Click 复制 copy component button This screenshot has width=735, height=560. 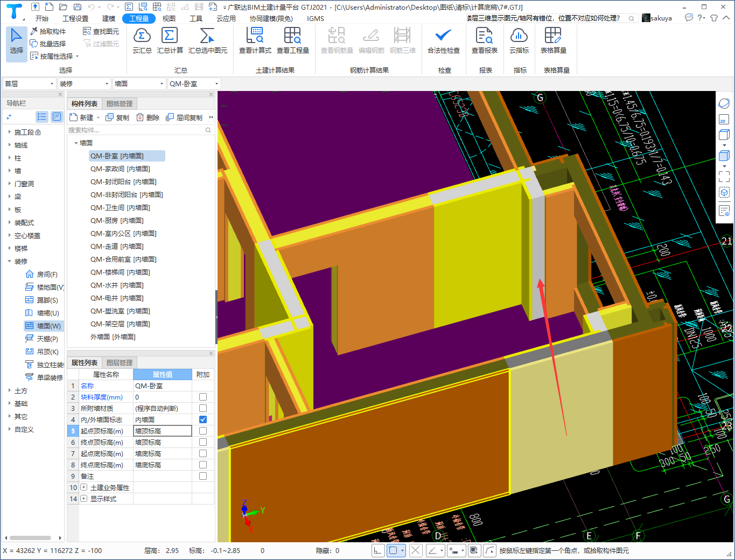(x=117, y=117)
